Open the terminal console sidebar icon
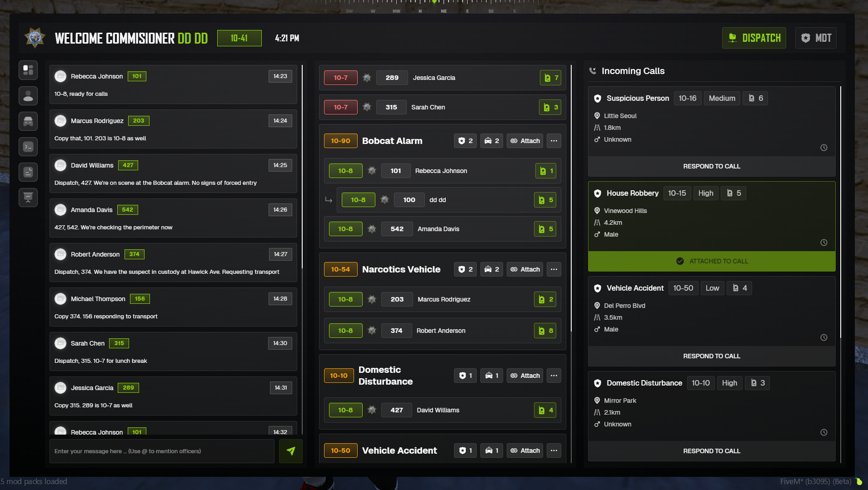The width and height of the screenshot is (868, 490). 28,147
